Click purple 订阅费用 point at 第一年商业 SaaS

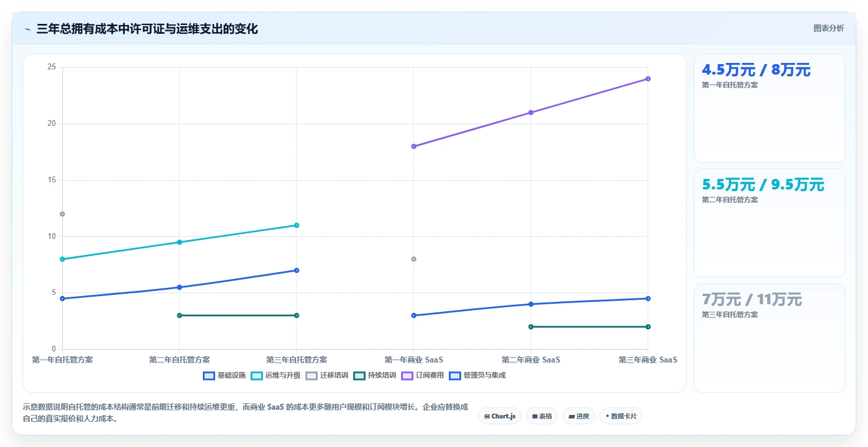pos(413,146)
